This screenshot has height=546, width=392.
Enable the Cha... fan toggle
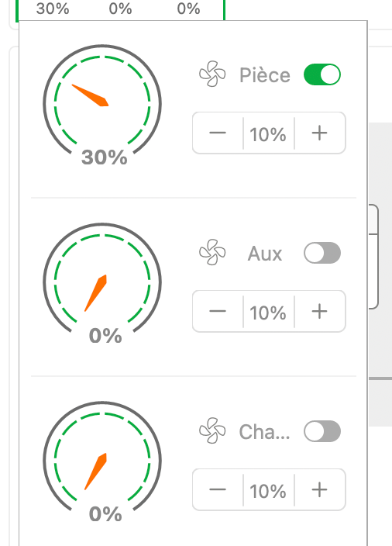point(322,431)
